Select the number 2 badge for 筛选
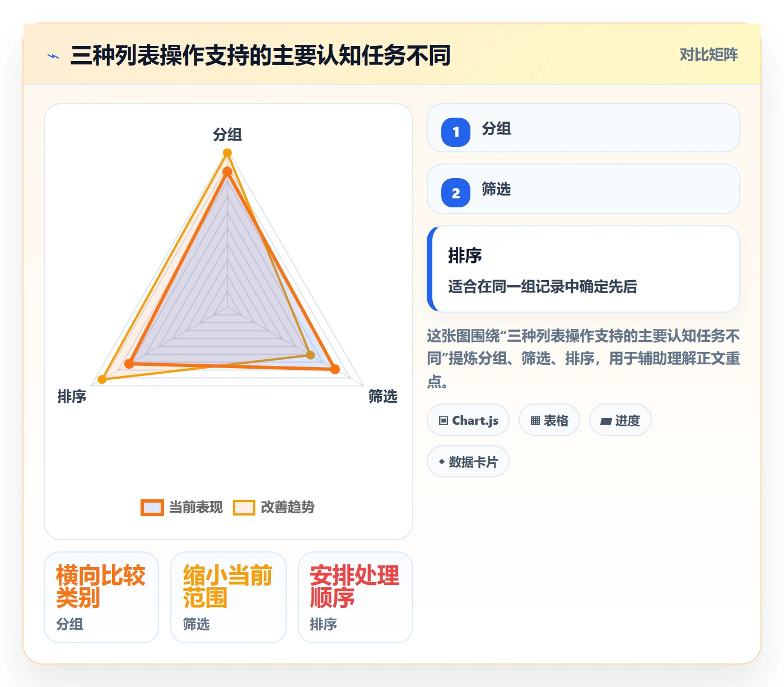Screen dimensions: 784x687 point(456,193)
